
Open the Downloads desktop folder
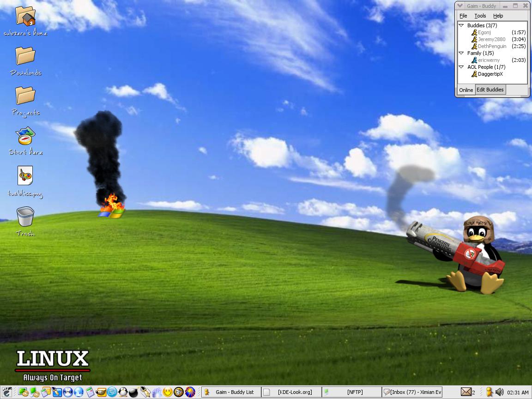click(x=25, y=61)
